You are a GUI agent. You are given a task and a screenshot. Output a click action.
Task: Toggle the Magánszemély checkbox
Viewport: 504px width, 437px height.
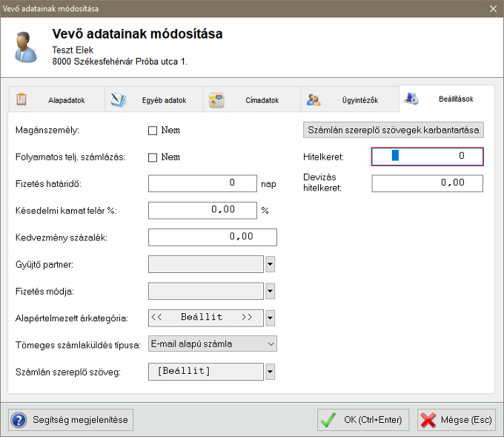click(x=153, y=131)
